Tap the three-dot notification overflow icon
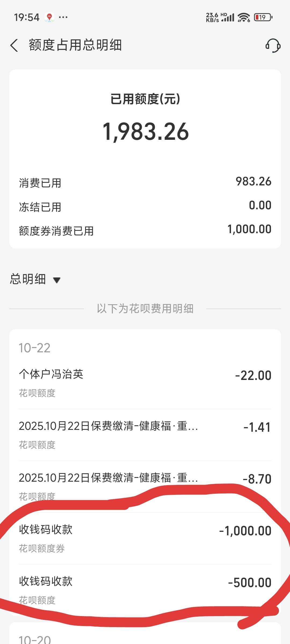Image resolution: width=290 pixels, height=644 pixels. click(x=63, y=17)
